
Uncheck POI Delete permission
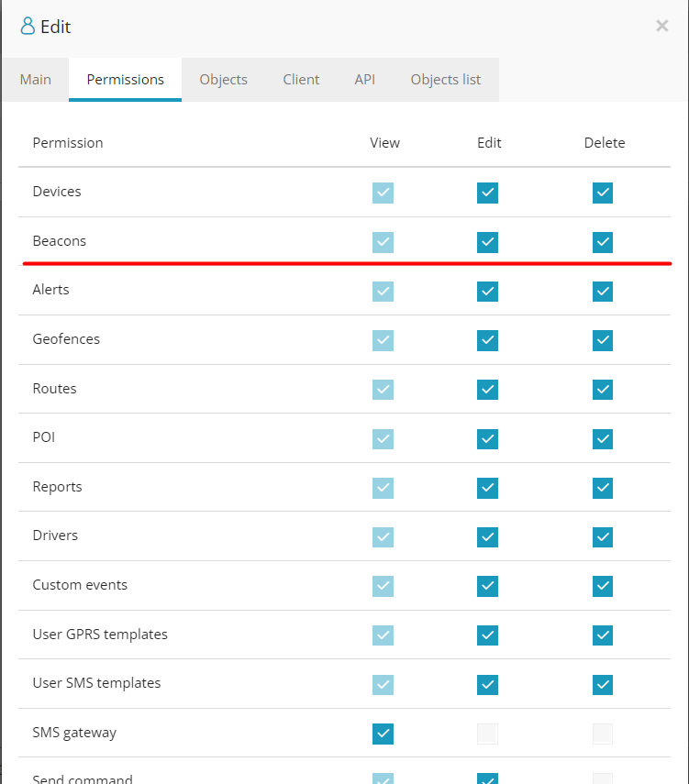[x=603, y=439]
